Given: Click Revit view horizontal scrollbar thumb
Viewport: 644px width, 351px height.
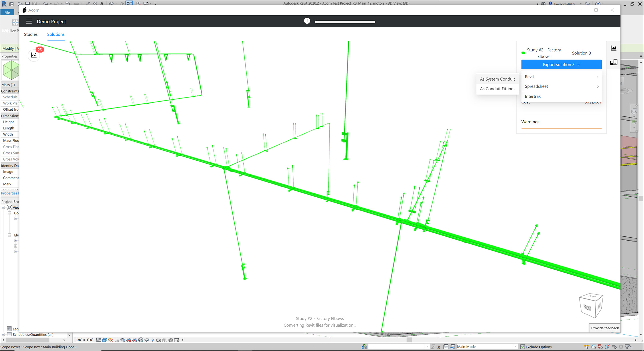Looking at the screenshot, I should [x=409, y=340].
